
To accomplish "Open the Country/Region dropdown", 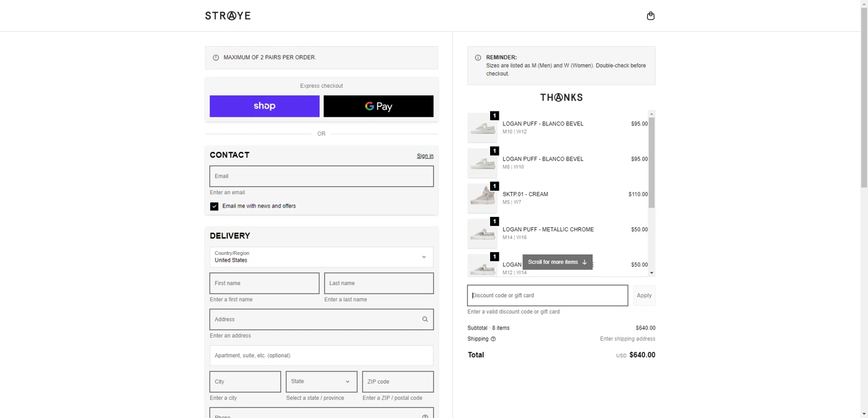I will (321, 257).
